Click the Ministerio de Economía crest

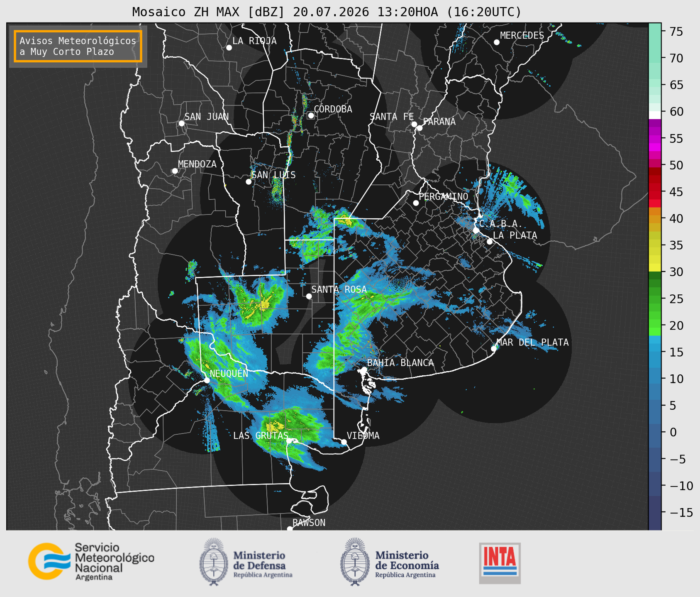[355, 562]
